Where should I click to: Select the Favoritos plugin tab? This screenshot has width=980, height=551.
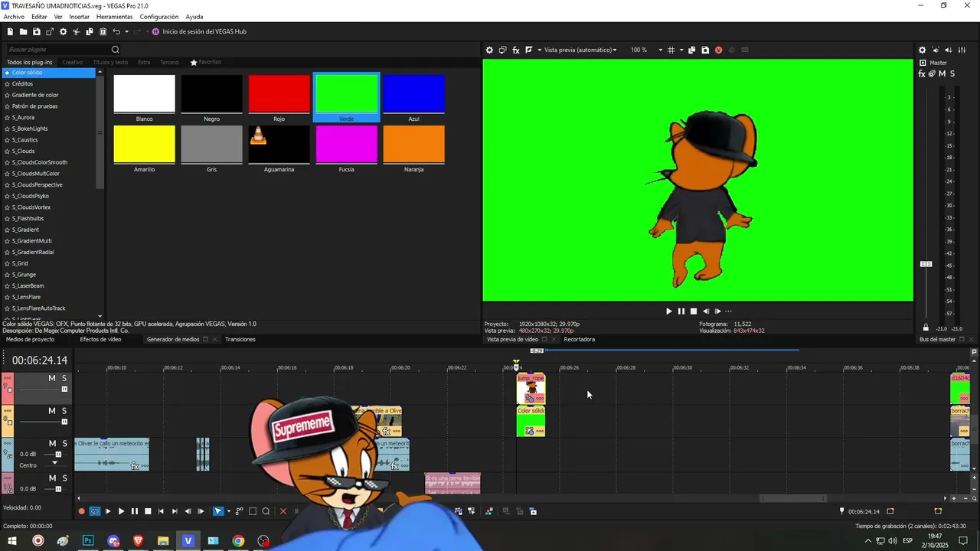point(206,62)
